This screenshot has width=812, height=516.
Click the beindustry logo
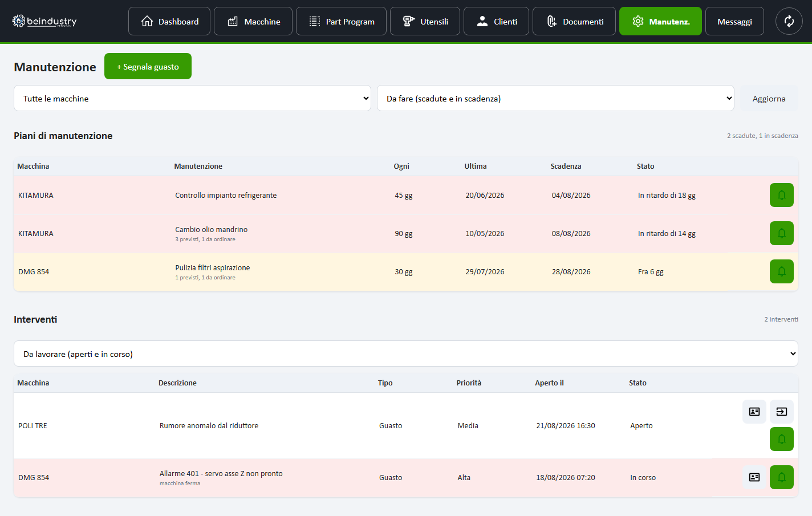pos(44,21)
